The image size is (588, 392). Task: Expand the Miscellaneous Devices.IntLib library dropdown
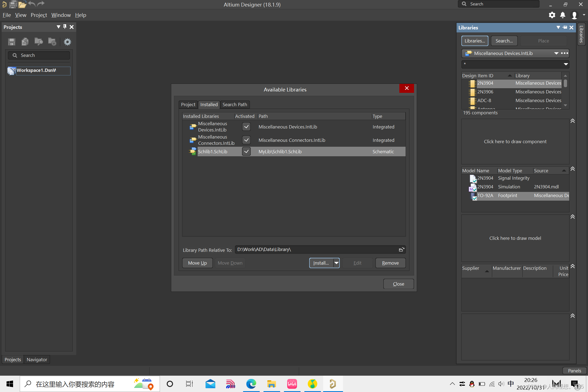[x=556, y=53]
